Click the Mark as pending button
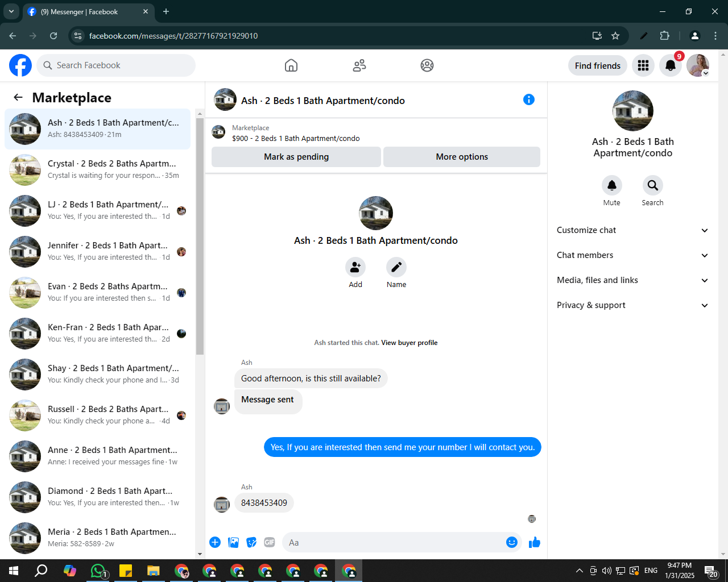This screenshot has width=728, height=582. coord(296,157)
